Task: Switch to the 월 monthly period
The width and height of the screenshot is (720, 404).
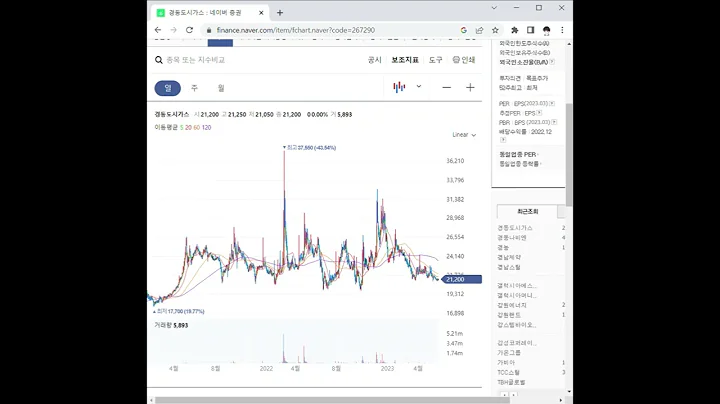Action: 221,88
